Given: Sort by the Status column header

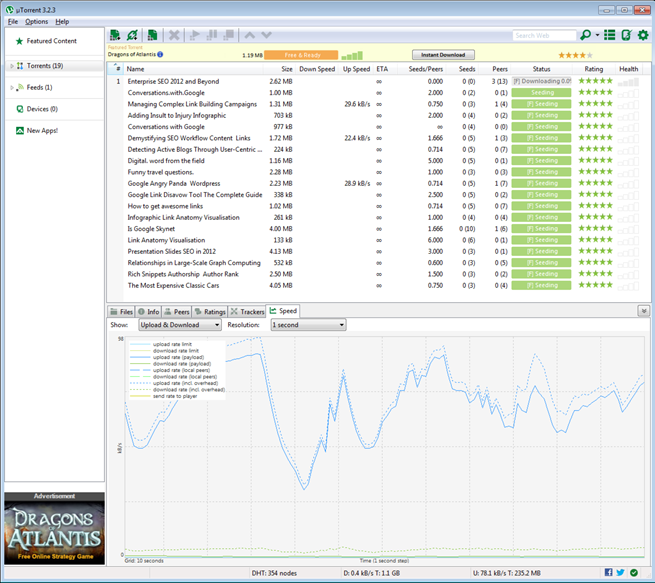Looking at the screenshot, I should [x=541, y=69].
